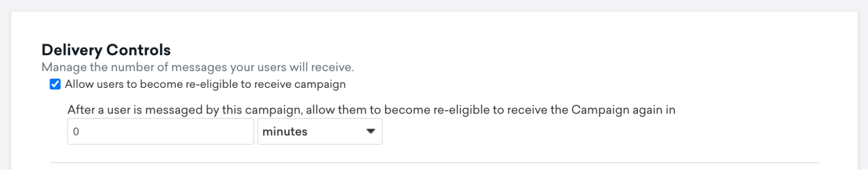The width and height of the screenshot is (868, 170).
Task: Click the 'Allow users to become re-eligible' label
Action: (205, 84)
